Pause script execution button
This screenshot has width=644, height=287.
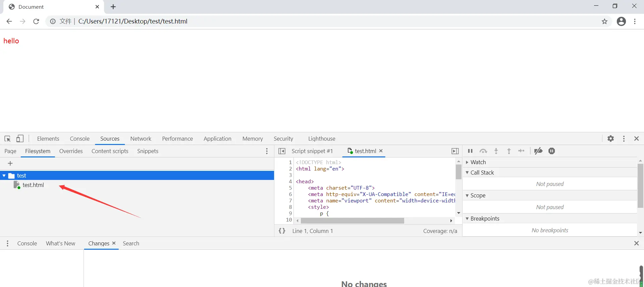pyautogui.click(x=470, y=151)
